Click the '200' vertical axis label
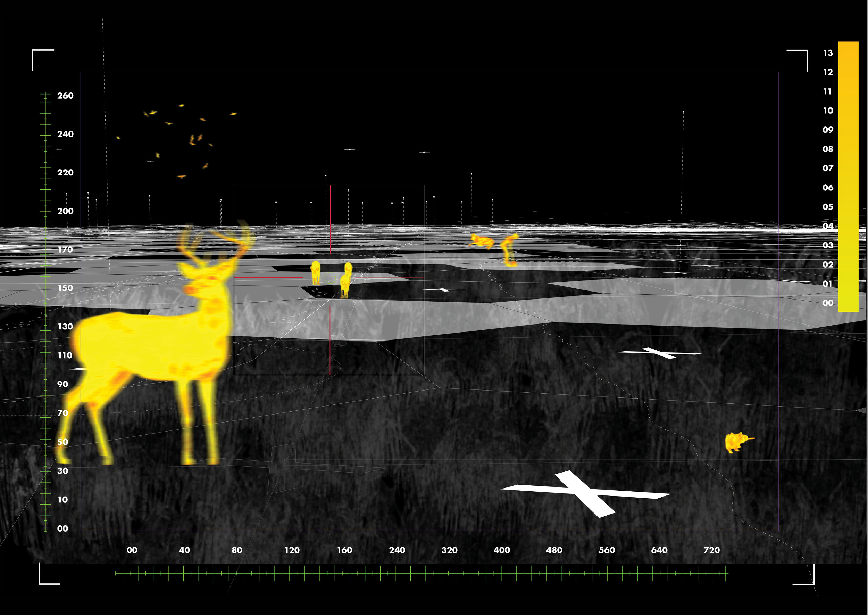868x615 pixels. 66,211
